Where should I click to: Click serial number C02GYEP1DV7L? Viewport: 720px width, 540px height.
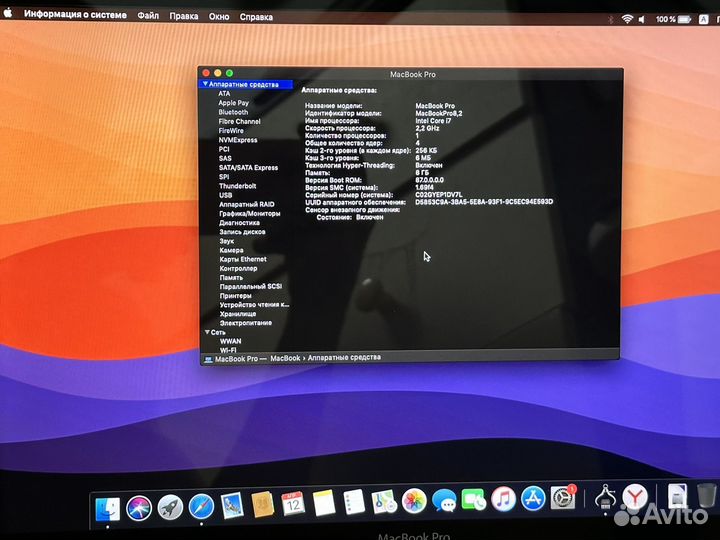(x=439, y=195)
